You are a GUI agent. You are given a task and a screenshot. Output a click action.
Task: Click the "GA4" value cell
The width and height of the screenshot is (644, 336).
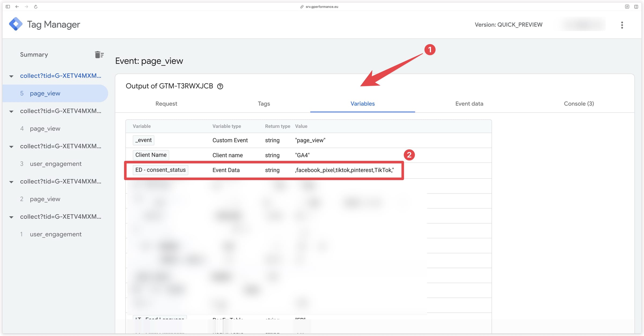click(x=302, y=155)
